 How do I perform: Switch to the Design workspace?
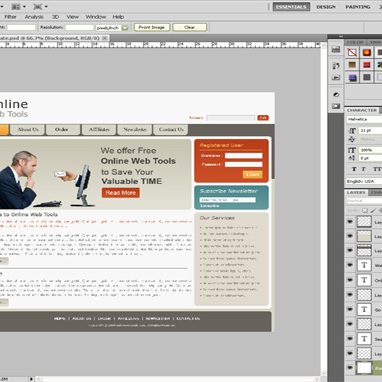pyautogui.click(x=326, y=7)
